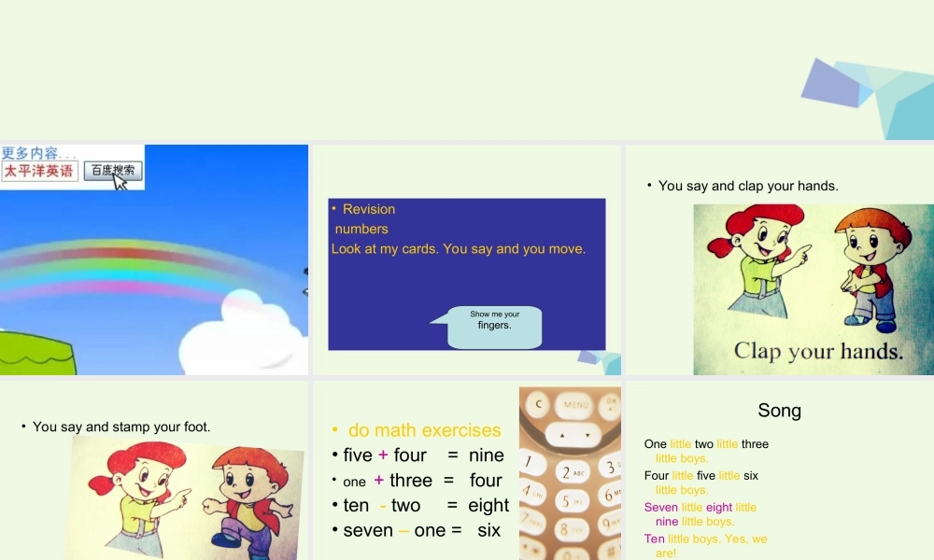
Task: Click the 'Ten little boys. Yes, we' lyric
Action: point(705,539)
